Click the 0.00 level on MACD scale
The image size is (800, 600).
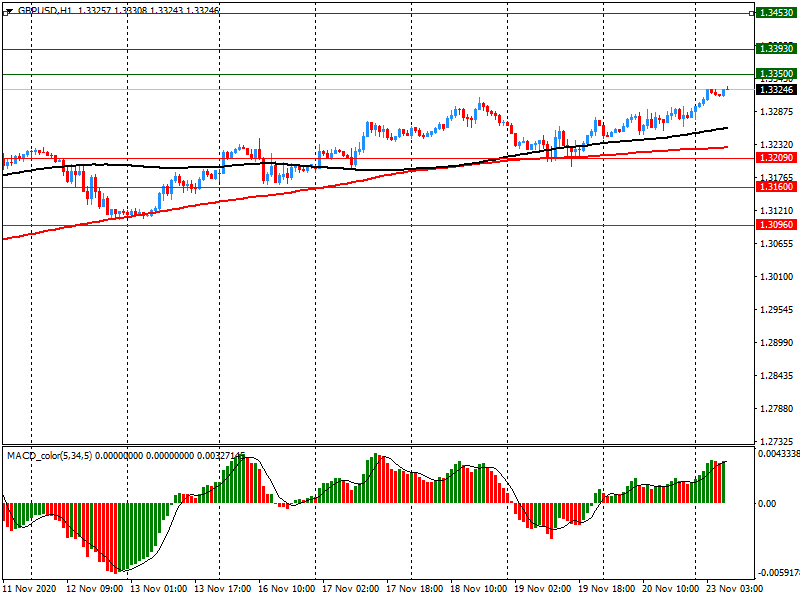click(766, 504)
